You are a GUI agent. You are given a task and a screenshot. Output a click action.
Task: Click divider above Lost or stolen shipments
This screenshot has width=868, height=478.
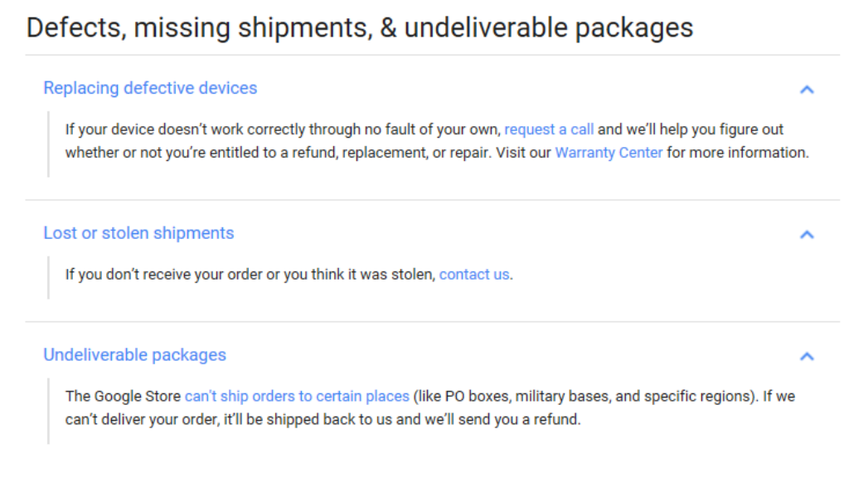432,200
